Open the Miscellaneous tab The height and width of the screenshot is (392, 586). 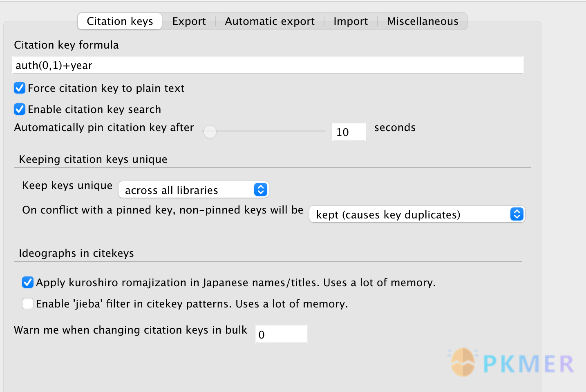click(423, 21)
